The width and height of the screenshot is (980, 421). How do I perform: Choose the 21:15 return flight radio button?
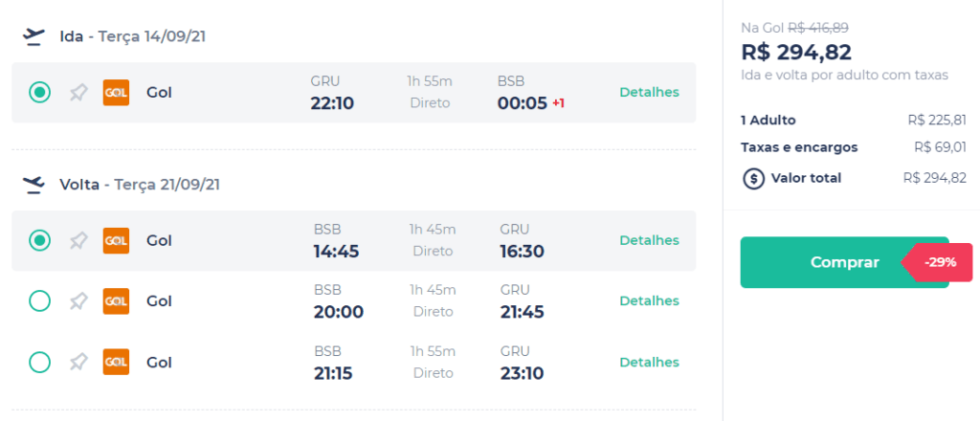(39, 363)
